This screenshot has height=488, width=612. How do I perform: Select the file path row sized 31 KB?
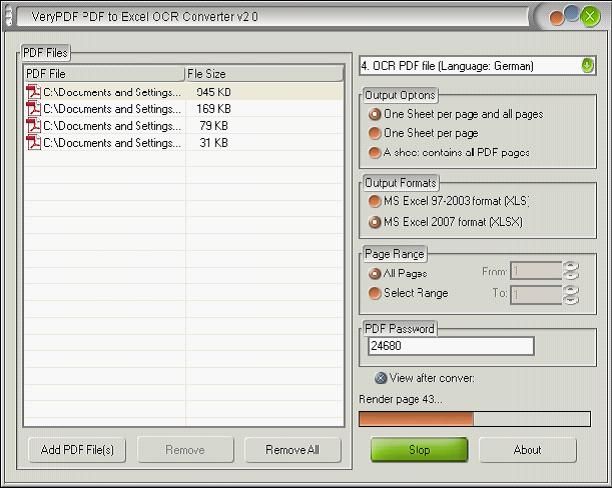(x=112, y=143)
